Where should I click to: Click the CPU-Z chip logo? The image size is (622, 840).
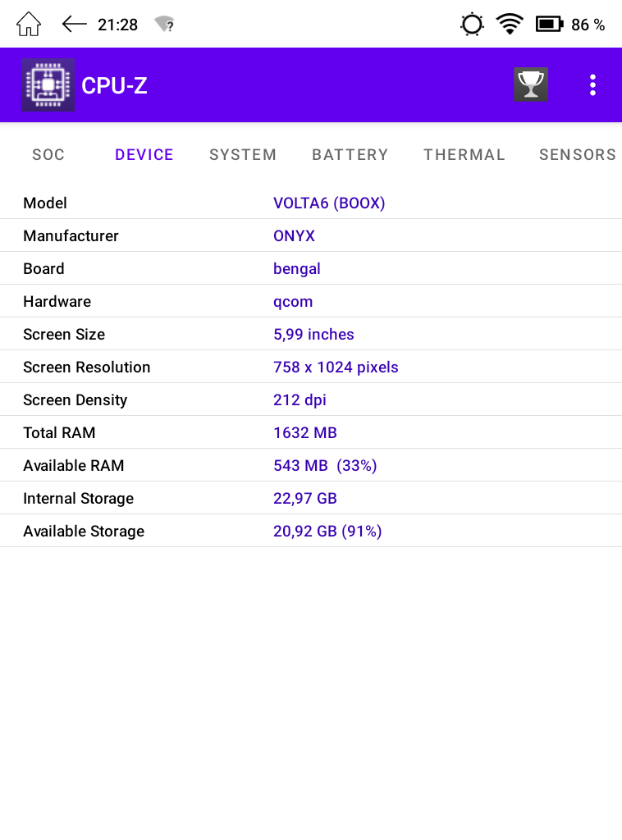[48, 84]
